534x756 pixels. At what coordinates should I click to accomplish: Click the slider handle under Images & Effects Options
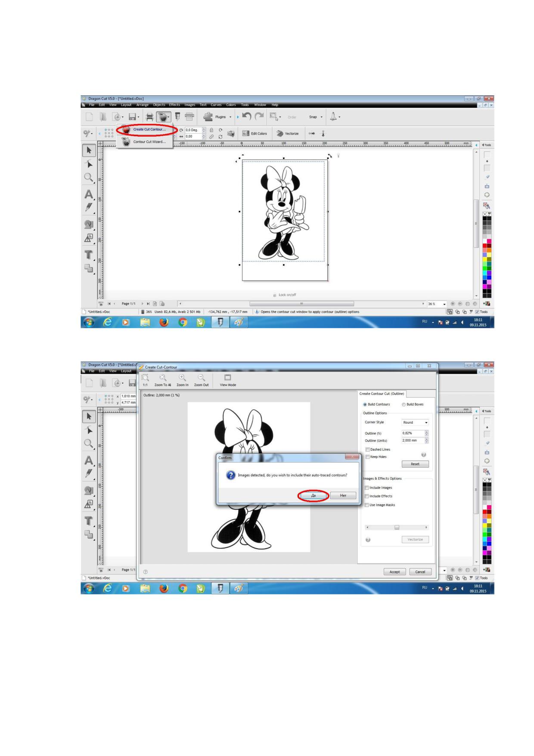[397, 528]
